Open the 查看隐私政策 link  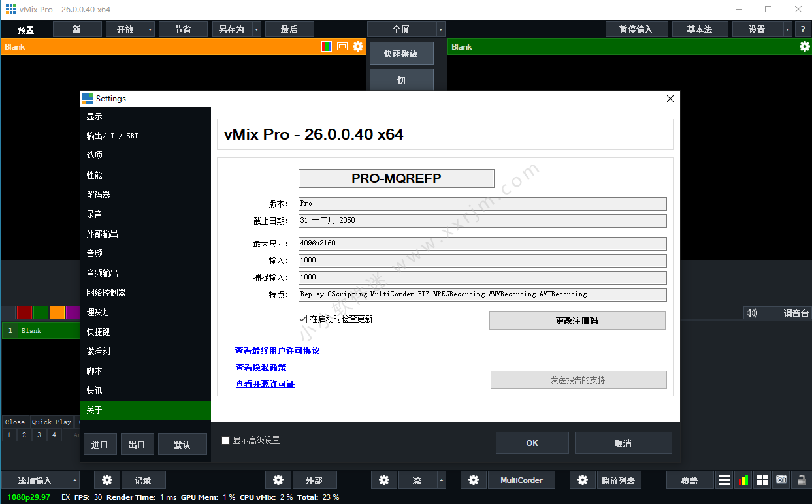(261, 368)
